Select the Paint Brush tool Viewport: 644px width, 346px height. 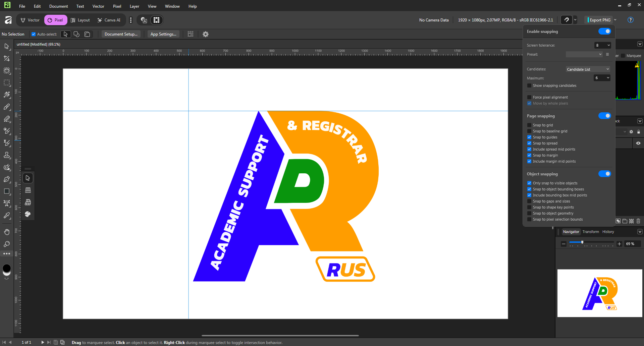pos(7,107)
